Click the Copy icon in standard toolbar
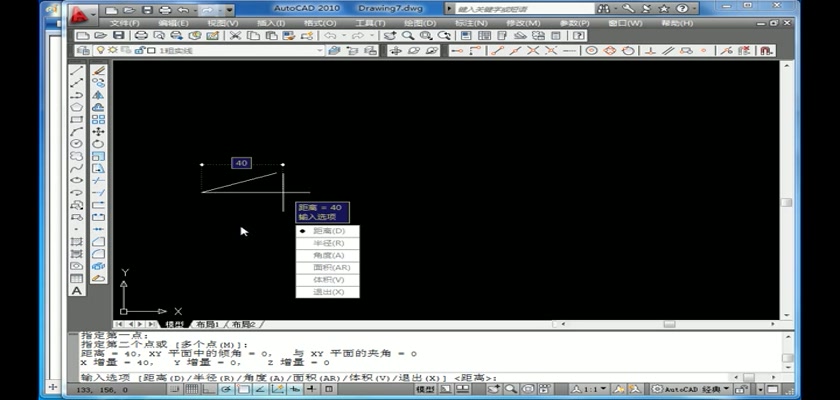The image size is (840, 400). click(253, 36)
